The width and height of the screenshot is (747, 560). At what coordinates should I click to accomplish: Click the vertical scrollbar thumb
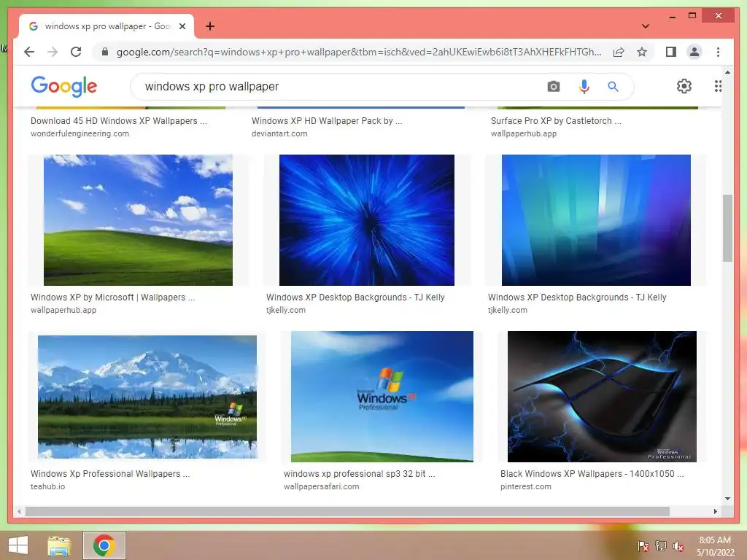pos(727,228)
